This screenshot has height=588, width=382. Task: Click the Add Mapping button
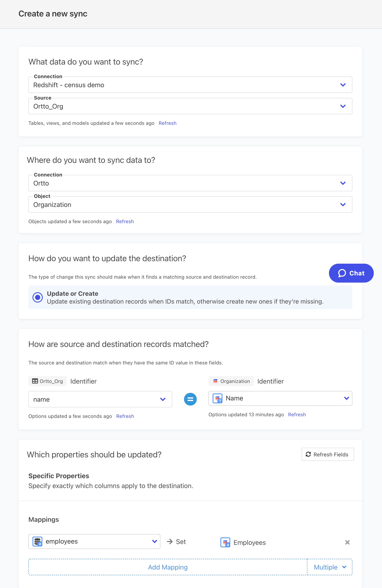point(168,567)
